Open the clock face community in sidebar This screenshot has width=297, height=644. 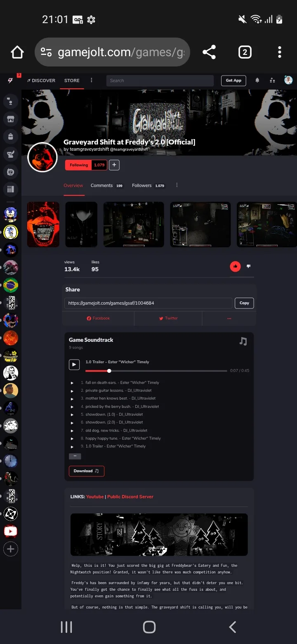(11, 461)
